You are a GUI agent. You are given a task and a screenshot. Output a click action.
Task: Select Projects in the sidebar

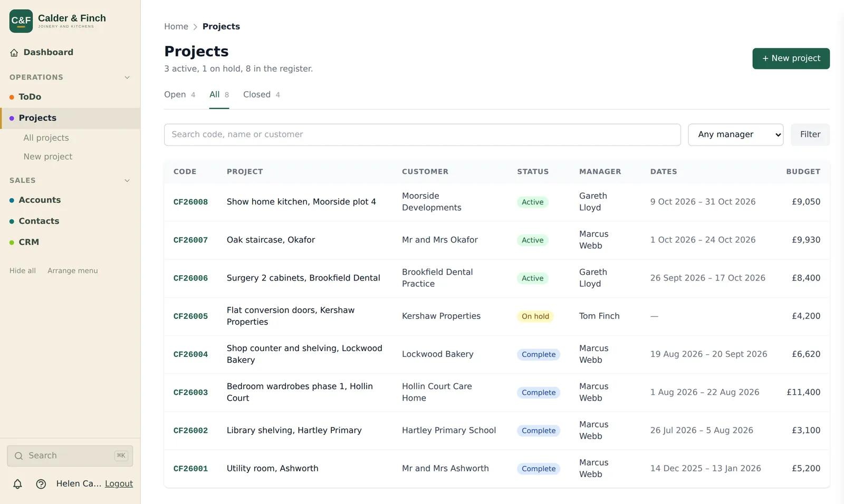(x=70, y=118)
